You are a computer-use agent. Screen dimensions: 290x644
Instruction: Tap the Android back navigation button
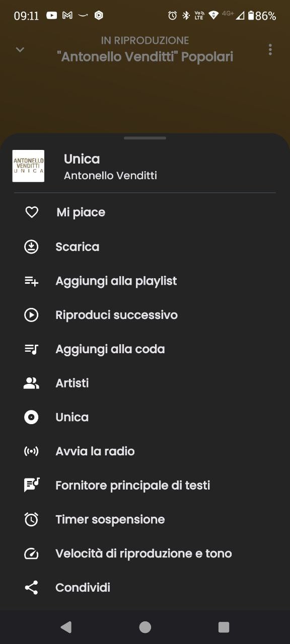coord(66,627)
